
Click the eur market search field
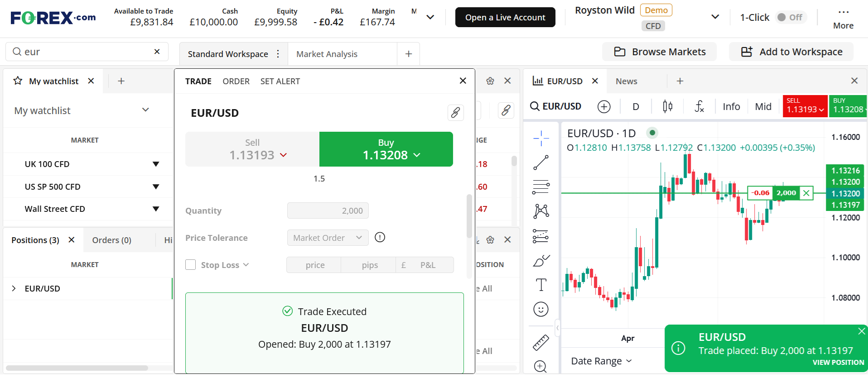[87, 52]
